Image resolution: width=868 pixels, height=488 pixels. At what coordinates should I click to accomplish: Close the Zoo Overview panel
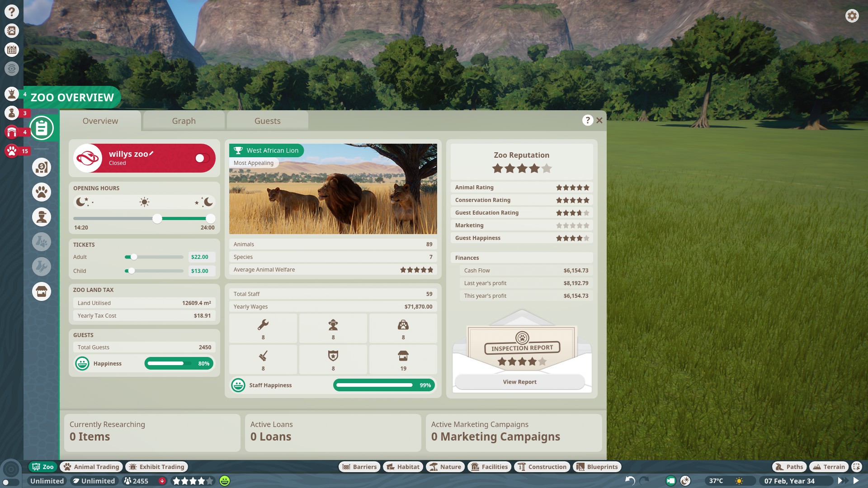pyautogui.click(x=599, y=120)
